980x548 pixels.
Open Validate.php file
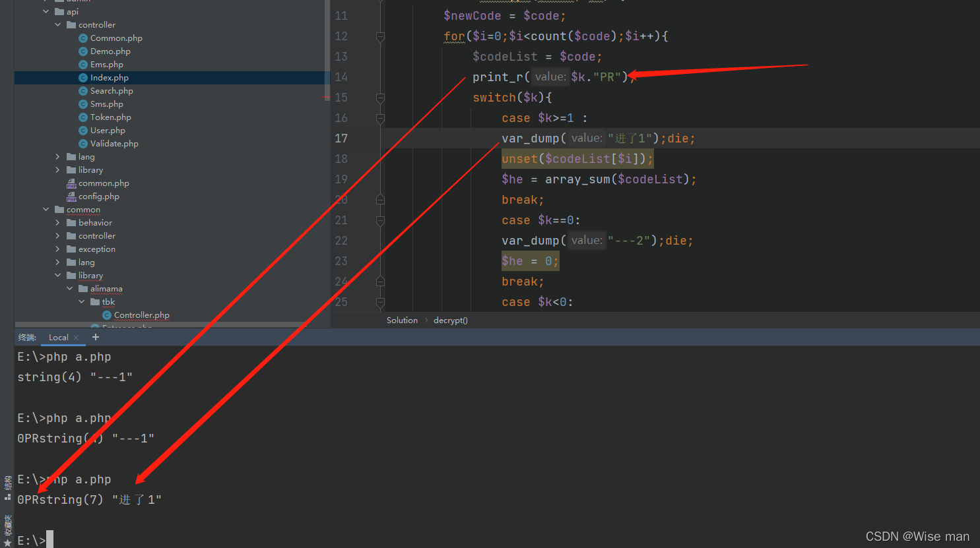click(114, 144)
